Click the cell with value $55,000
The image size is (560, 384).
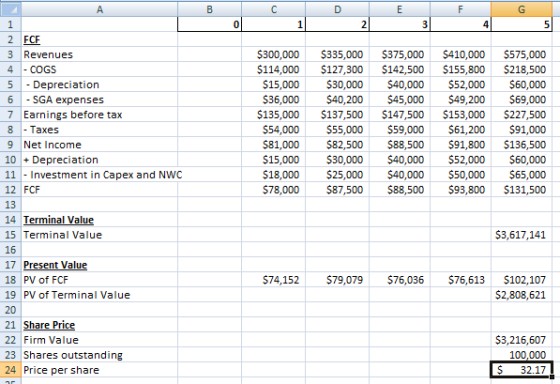(338, 129)
